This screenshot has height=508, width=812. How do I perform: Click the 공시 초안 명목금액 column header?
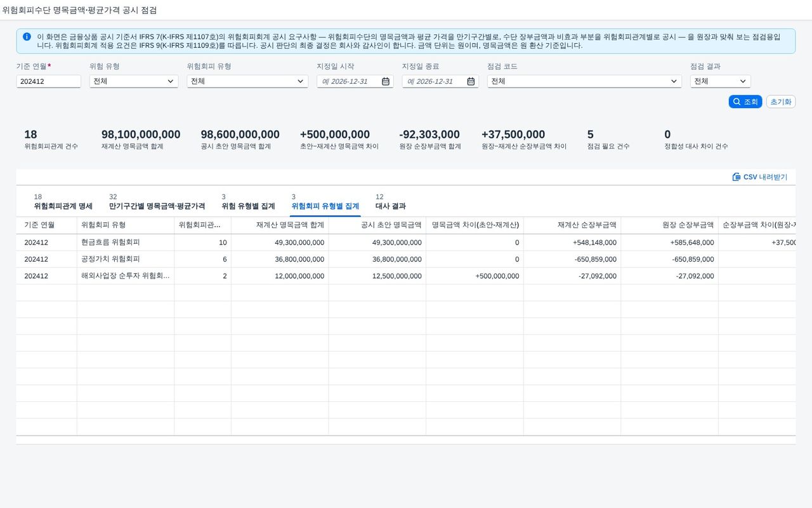377,225
